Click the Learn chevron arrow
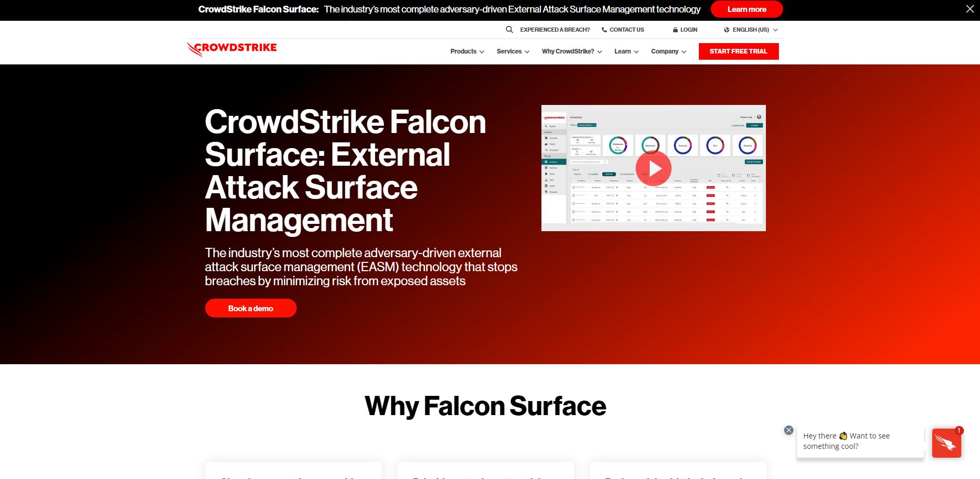This screenshot has height=479, width=980. point(636,52)
